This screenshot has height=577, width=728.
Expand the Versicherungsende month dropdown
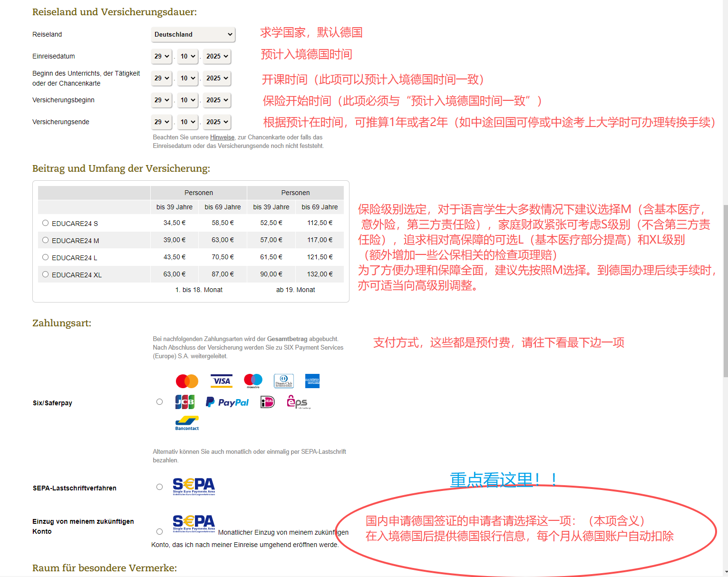[x=187, y=122]
